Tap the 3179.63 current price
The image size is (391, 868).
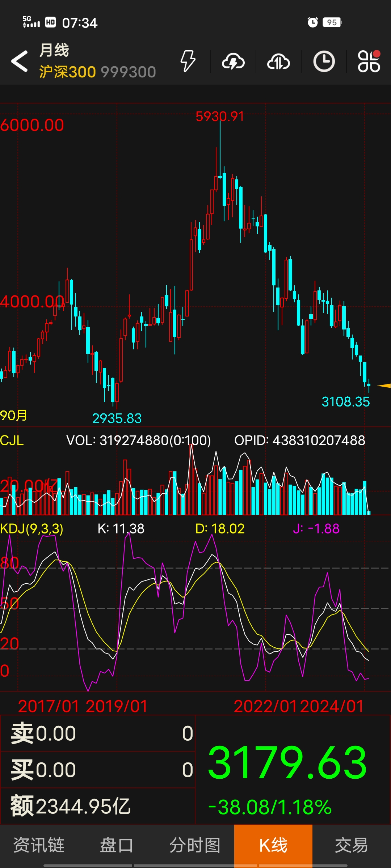point(288,763)
